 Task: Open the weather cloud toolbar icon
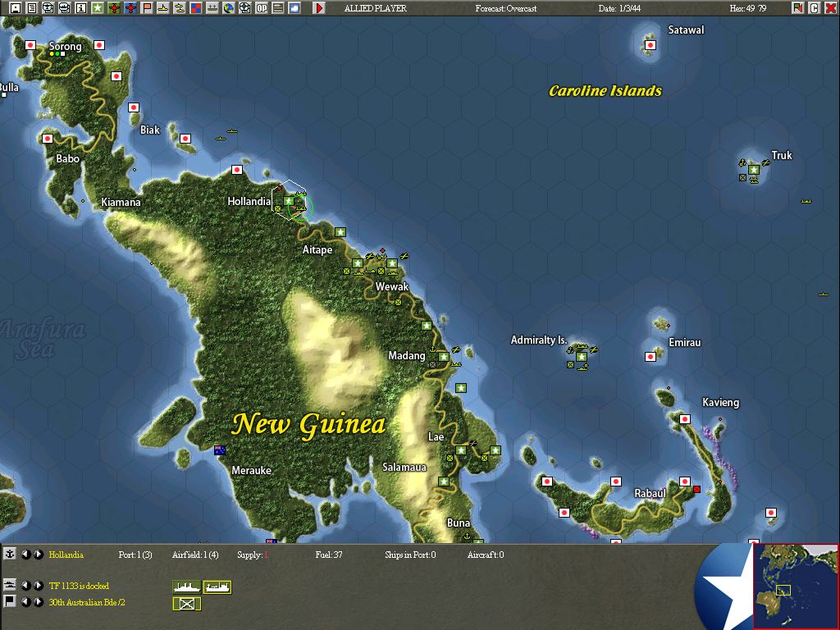pyautogui.click(x=294, y=8)
